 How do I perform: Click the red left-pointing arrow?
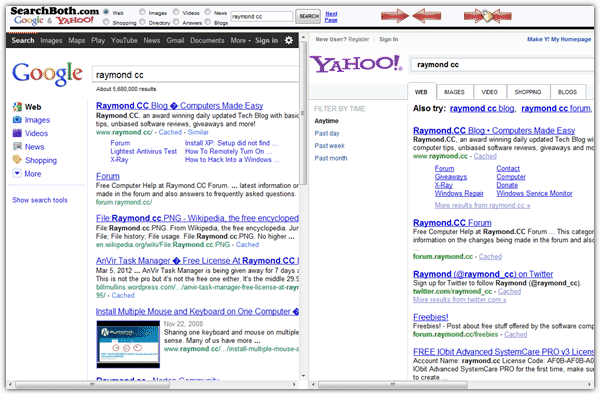(427, 16)
